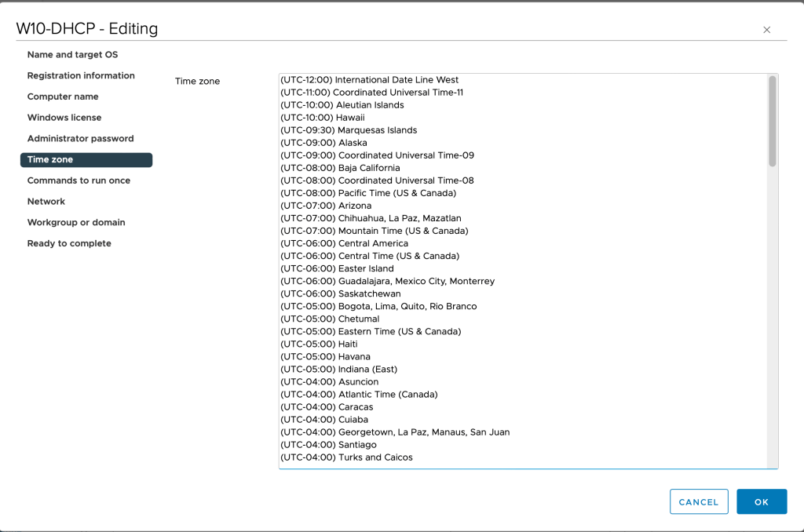Viewport: 804px width, 532px height.
Task: Open the Windows license step
Action: tap(64, 118)
